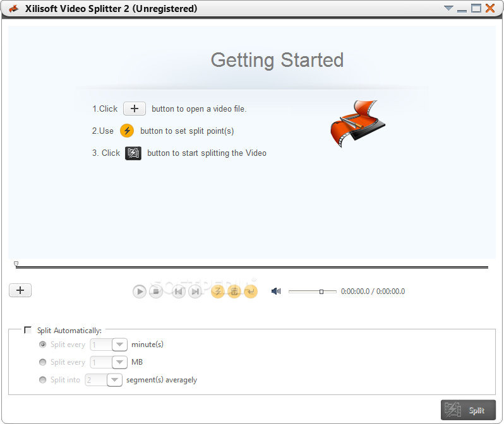The width and height of the screenshot is (504, 424).
Task: Click 'button to open a video file.' text
Action: (x=199, y=109)
